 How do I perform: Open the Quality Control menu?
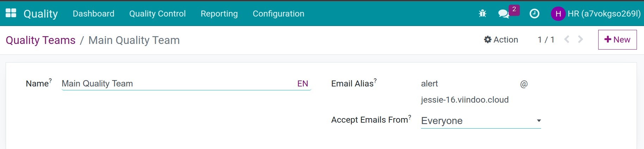(157, 14)
